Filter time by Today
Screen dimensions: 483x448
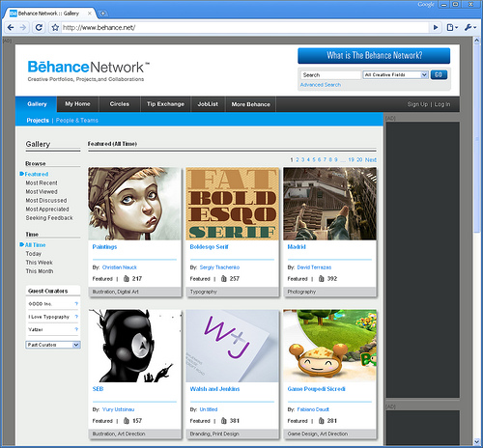[34, 254]
